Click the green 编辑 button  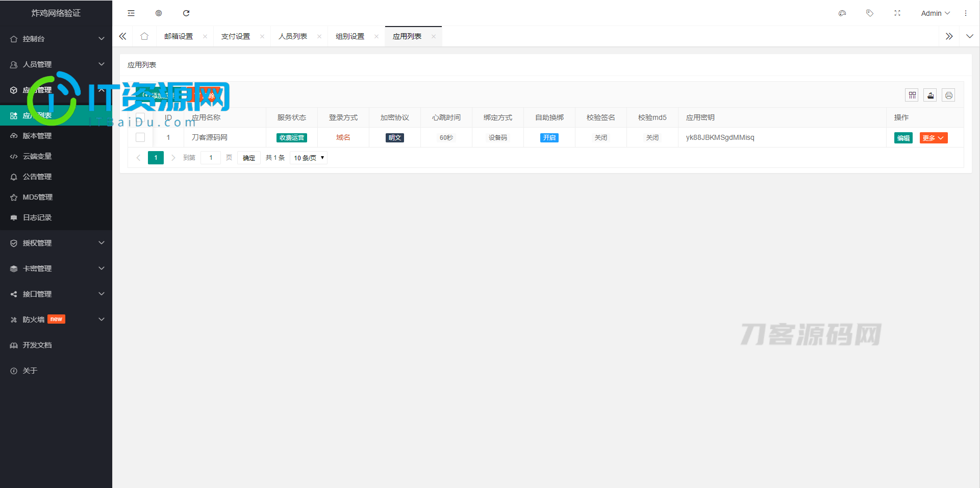[903, 138]
